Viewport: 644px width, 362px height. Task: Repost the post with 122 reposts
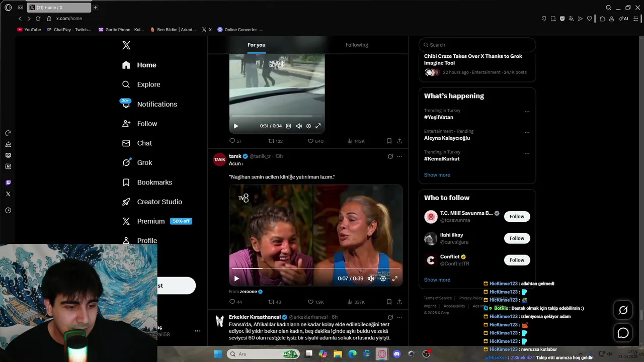coord(275,141)
